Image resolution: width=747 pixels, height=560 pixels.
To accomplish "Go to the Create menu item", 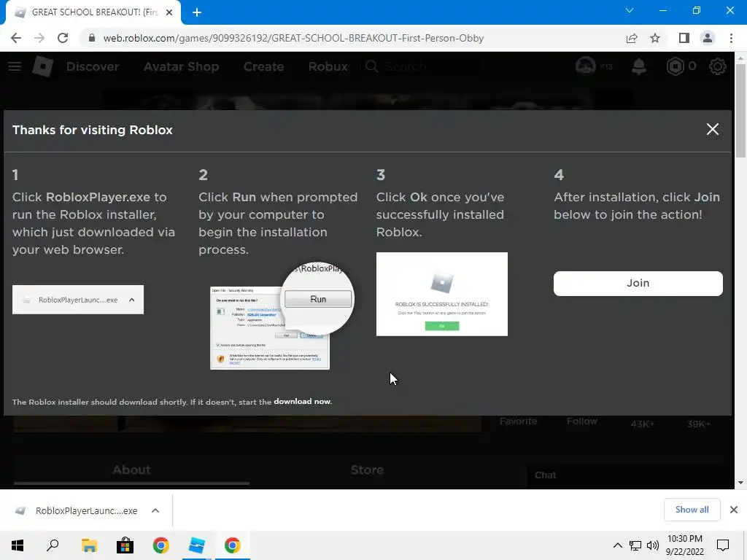I will pyautogui.click(x=263, y=66).
